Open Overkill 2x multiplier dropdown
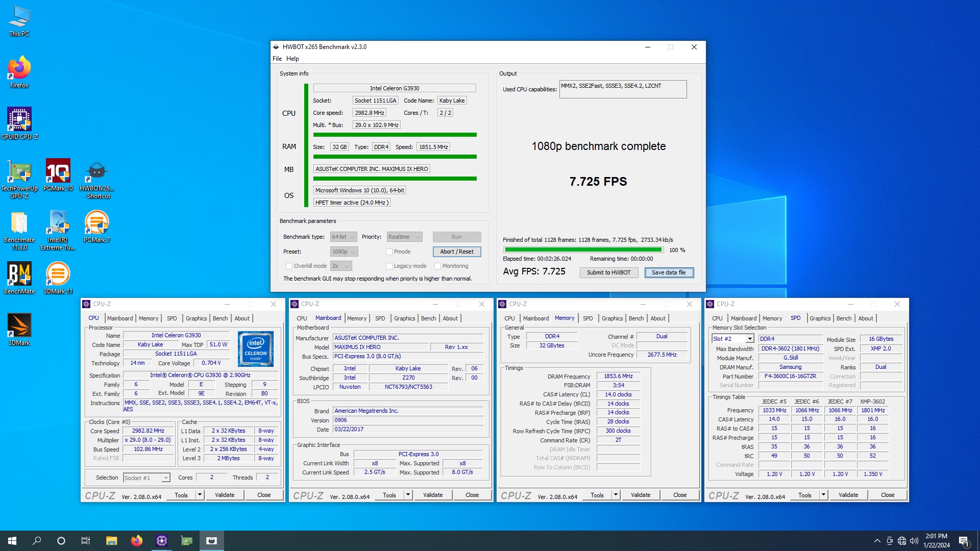This screenshot has height=551, width=980. click(341, 266)
